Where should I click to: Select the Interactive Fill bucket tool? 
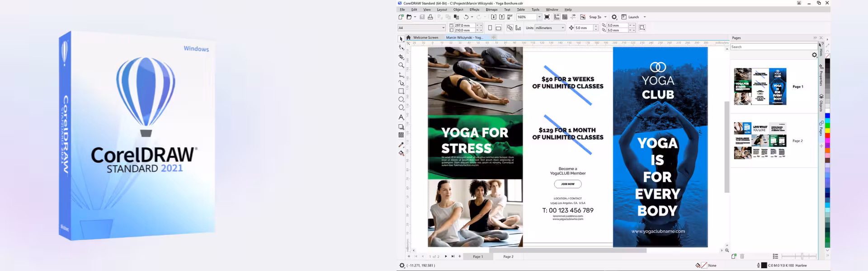401,154
